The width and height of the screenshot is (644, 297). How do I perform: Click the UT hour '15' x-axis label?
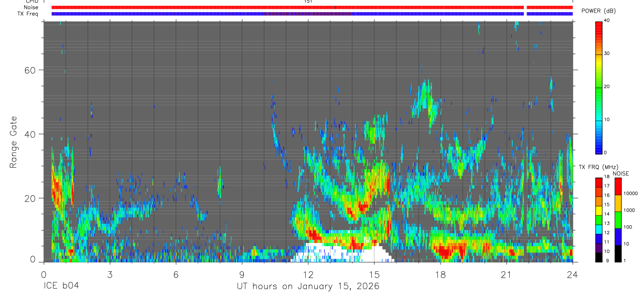(374, 274)
